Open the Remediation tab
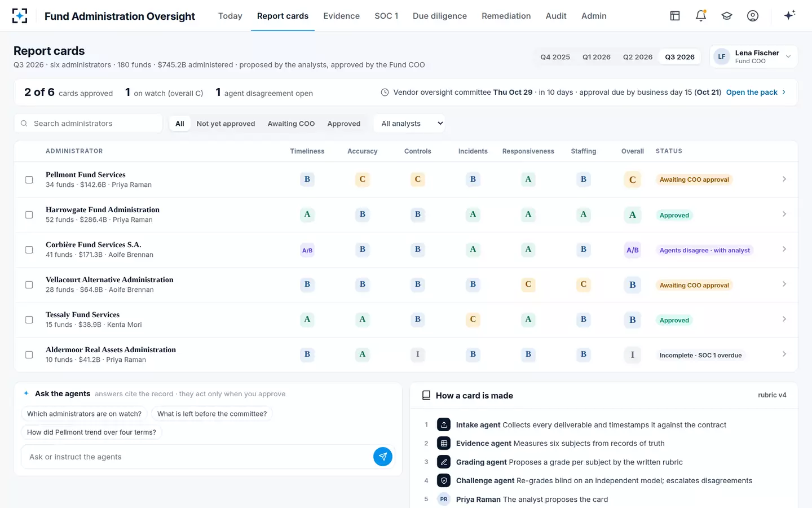Viewport: 812px width, 508px height. click(506, 16)
